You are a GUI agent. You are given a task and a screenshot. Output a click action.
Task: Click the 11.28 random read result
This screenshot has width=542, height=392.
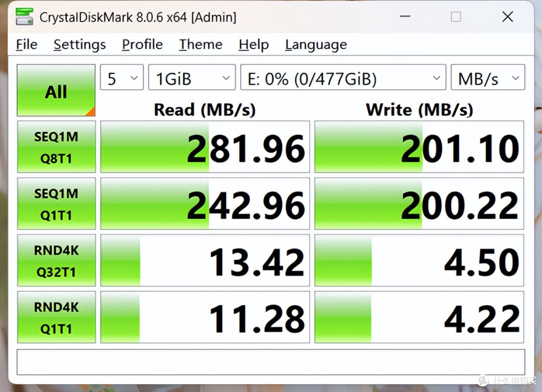click(x=205, y=317)
